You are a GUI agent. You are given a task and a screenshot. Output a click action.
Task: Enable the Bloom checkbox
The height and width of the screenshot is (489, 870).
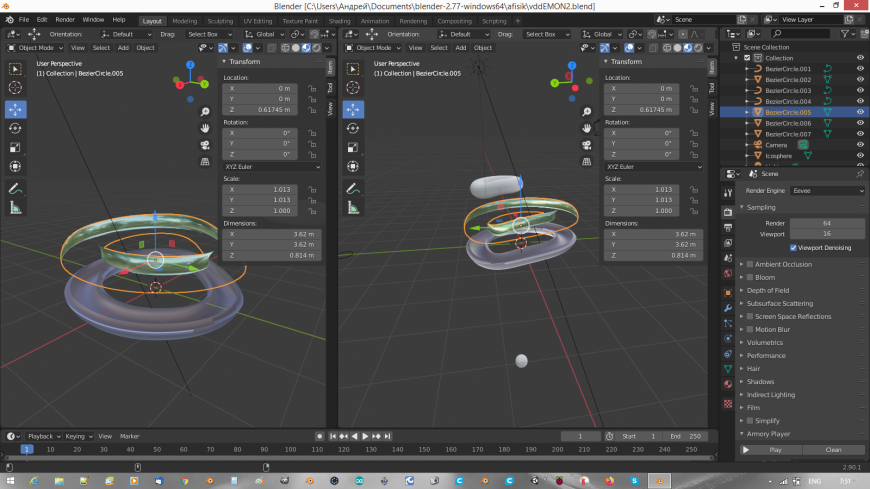(750, 277)
